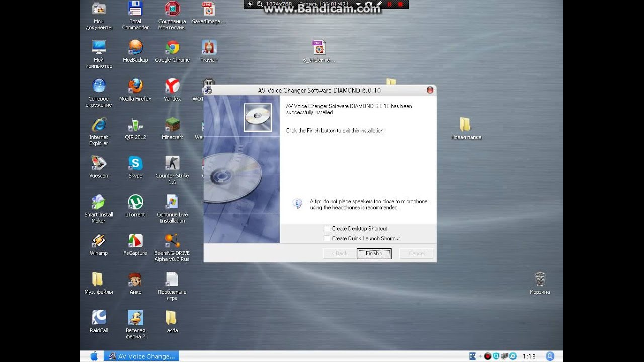
Task: Click the 1:13 taskbar clock
Action: pos(529,356)
